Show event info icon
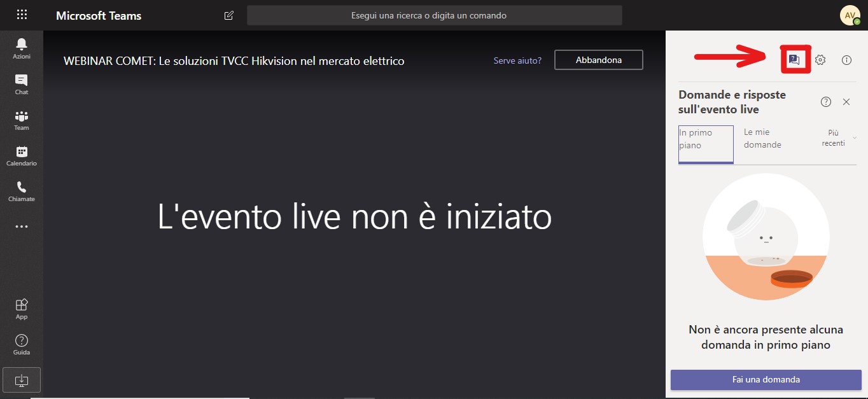This screenshot has width=868, height=399. 846,60
